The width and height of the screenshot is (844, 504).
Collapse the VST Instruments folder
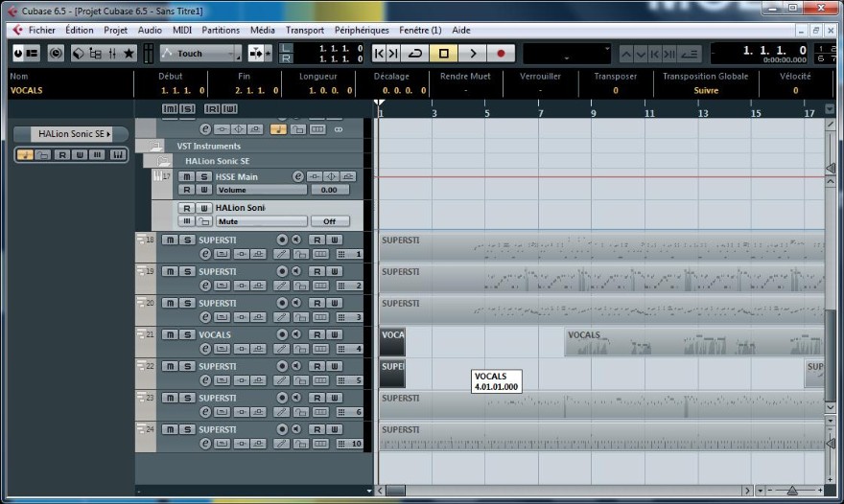pos(155,146)
